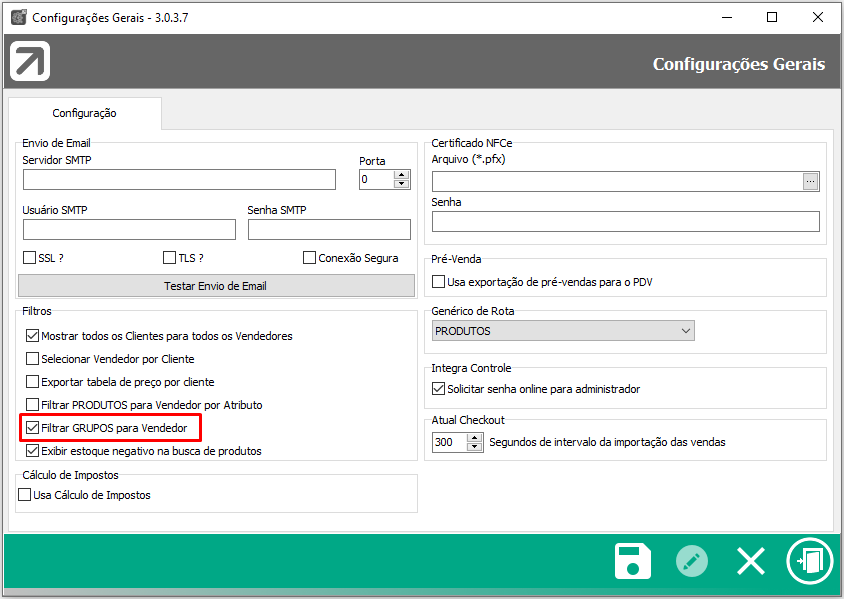The image size is (844, 599).
Task: Click the Servidor SMTP input field
Action: (x=179, y=180)
